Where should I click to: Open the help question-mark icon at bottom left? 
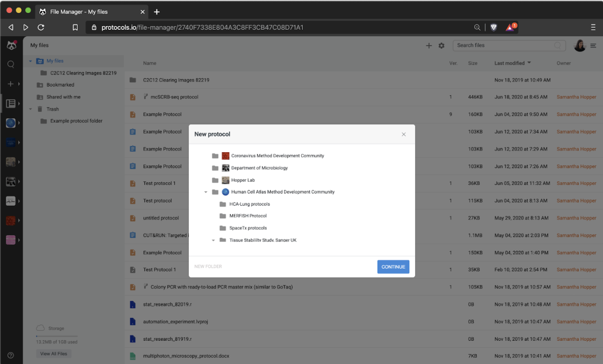(x=10, y=355)
